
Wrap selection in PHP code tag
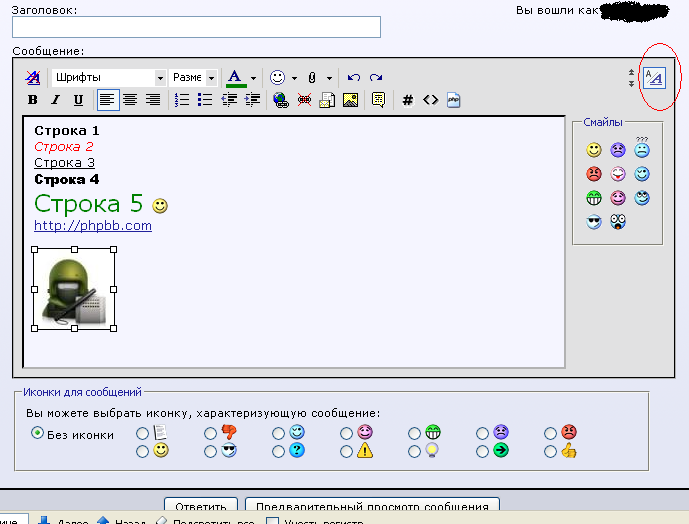453,100
